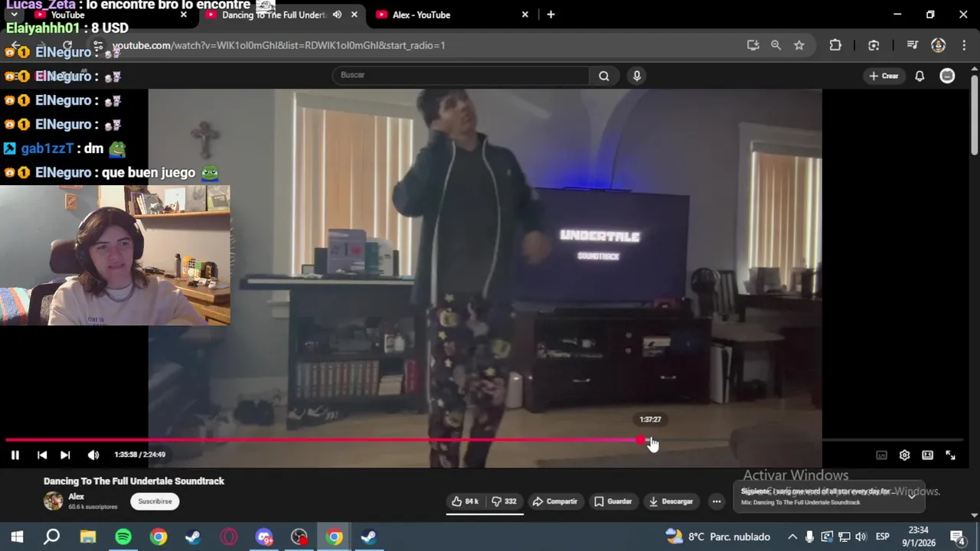Start voice search with the microphone
Viewport: 980px width, 551px height.
[636, 75]
